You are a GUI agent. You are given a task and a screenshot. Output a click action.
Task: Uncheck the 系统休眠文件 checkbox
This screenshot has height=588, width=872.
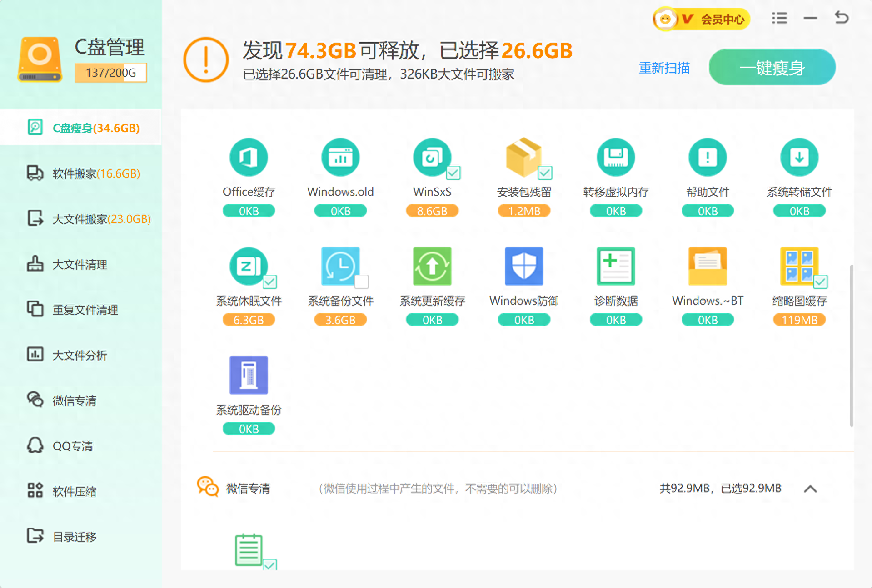click(270, 282)
